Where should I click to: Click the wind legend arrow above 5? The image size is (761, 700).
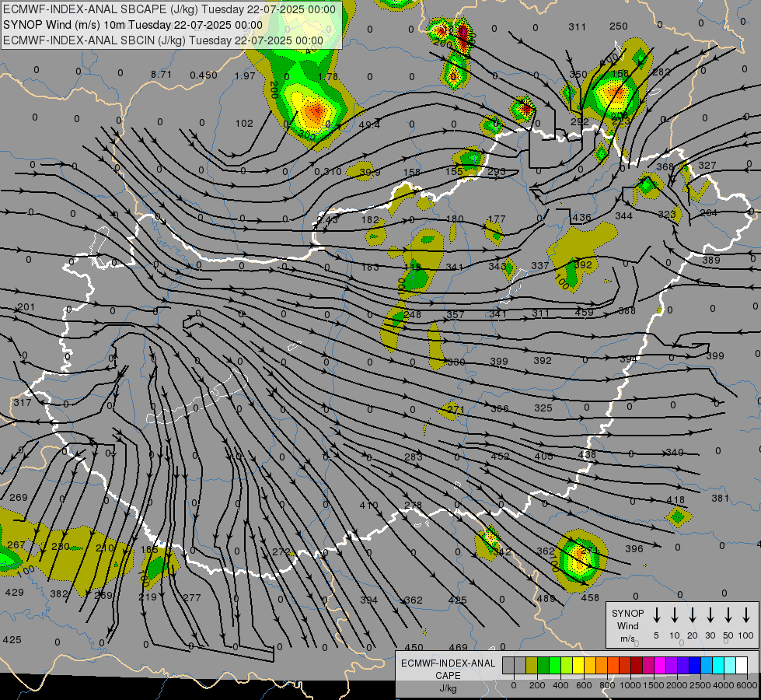(x=656, y=615)
